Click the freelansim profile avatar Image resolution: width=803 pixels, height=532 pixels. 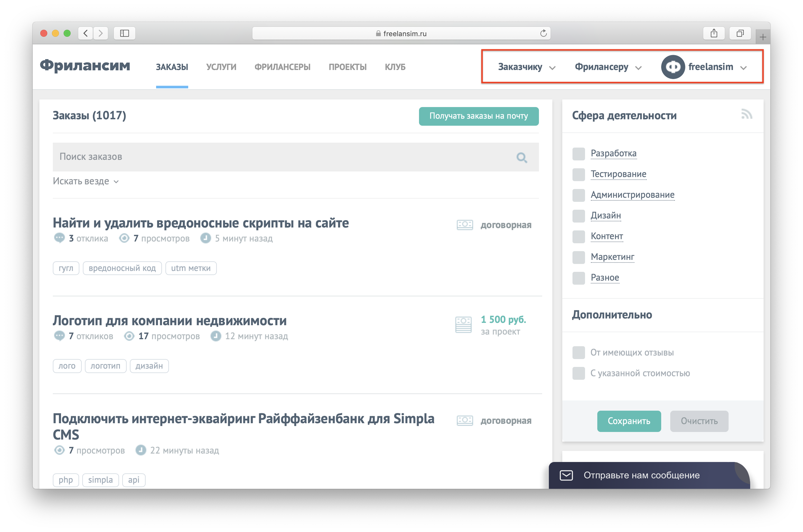point(673,67)
